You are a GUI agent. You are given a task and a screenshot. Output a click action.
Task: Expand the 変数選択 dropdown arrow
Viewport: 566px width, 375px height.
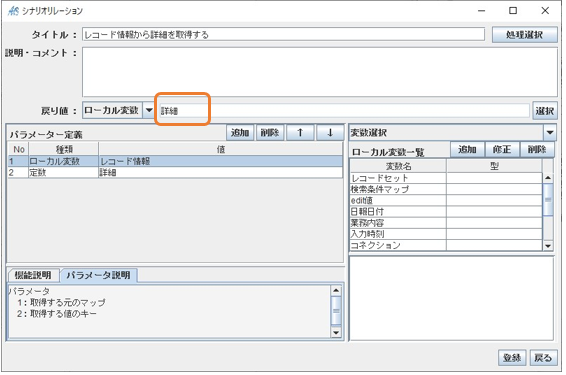click(550, 132)
